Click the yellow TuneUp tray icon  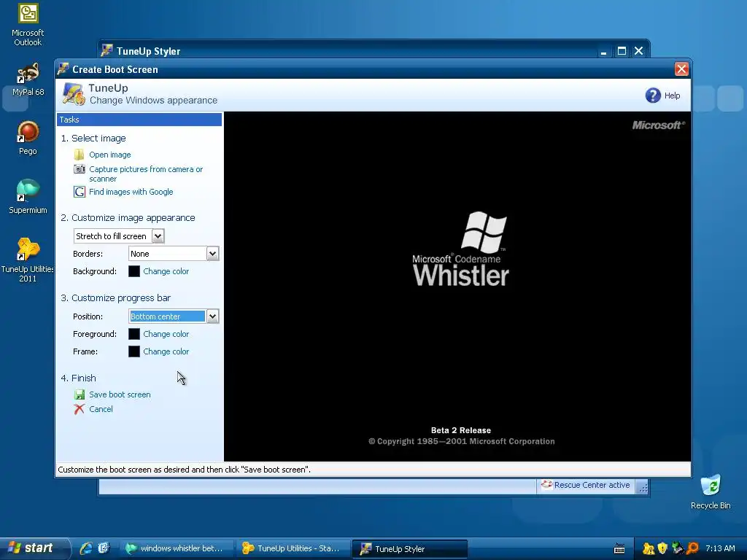[x=649, y=548]
